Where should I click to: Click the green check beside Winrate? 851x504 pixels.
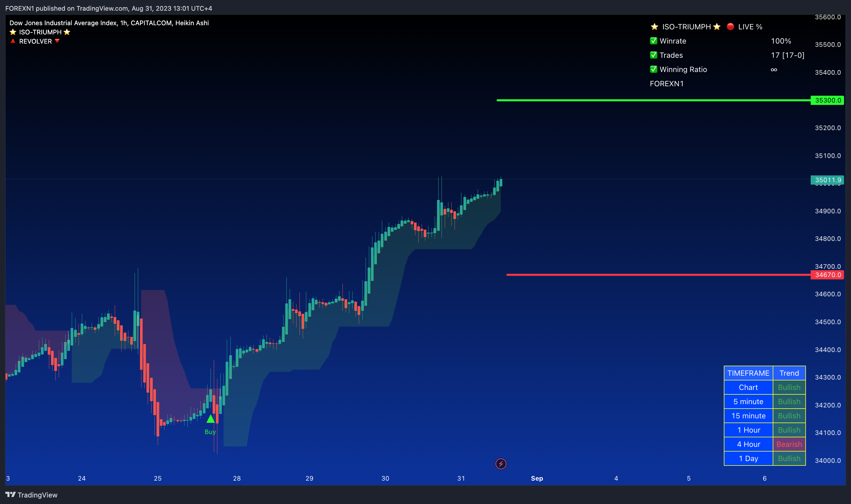[653, 41]
